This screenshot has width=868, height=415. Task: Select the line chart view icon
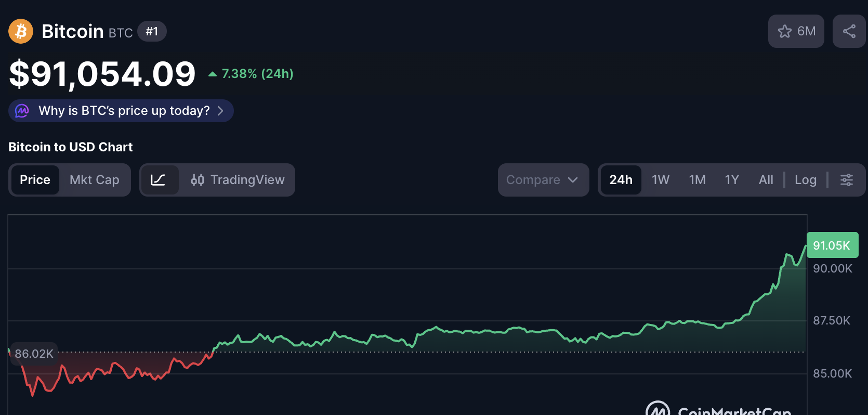point(158,180)
